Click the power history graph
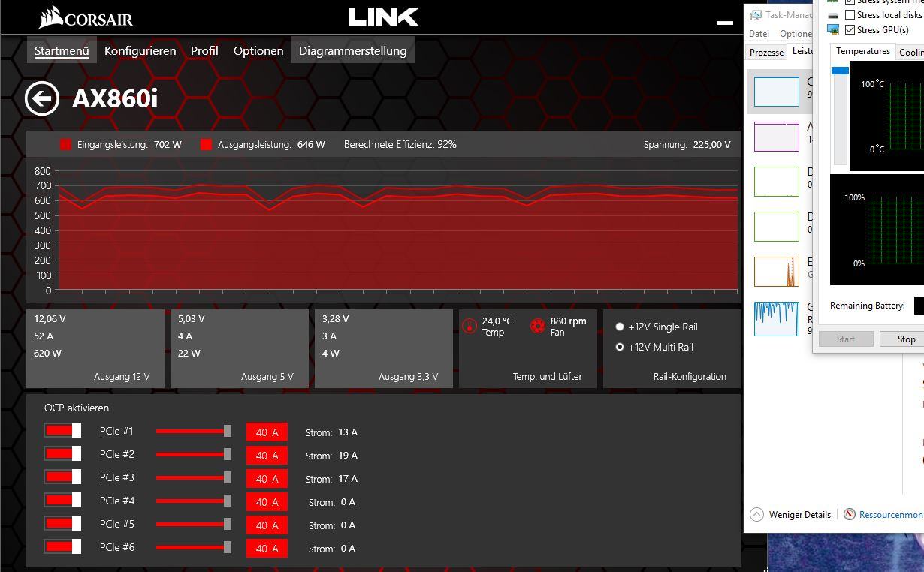Viewport: 924px width, 572px height. (397, 230)
